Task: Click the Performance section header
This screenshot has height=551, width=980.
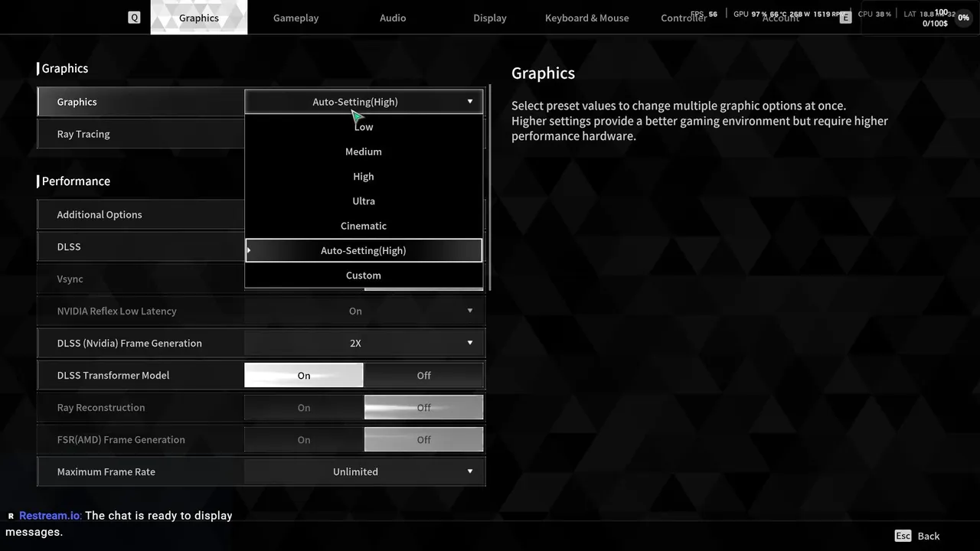Action: coord(76,181)
